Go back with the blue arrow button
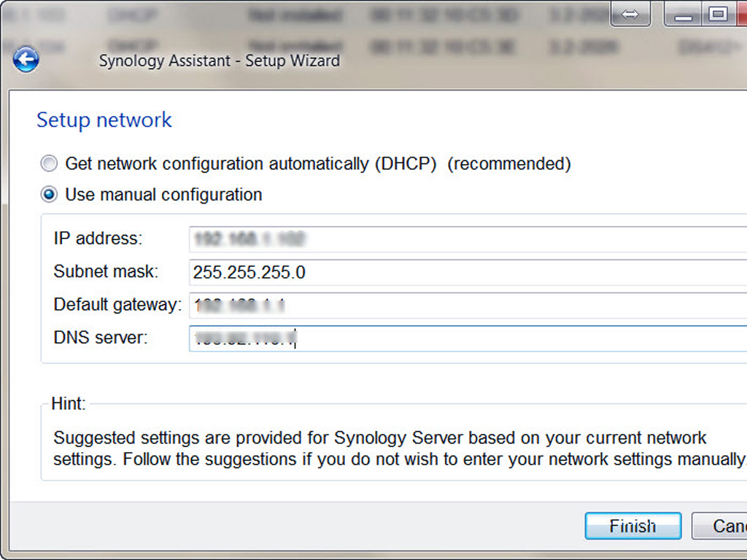The width and height of the screenshot is (747, 560). 26,60
